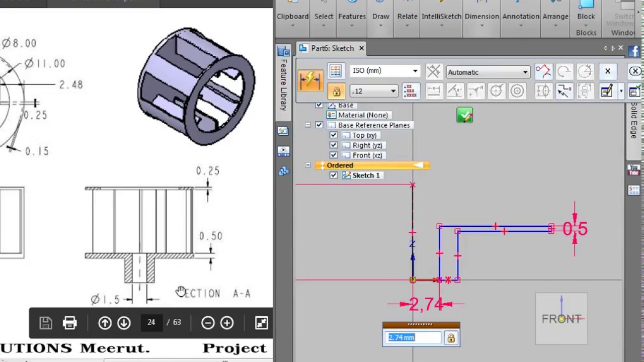The width and height of the screenshot is (644, 362).
Task: Go to next page in PDF viewer
Action: pos(124,323)
